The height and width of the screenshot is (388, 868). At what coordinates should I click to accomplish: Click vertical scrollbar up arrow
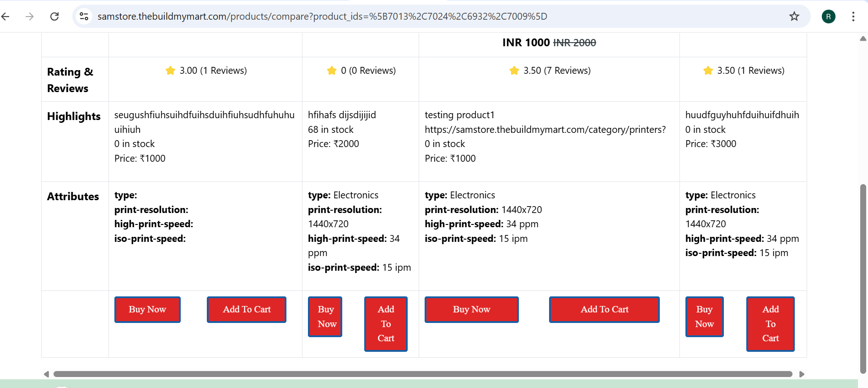863,39
